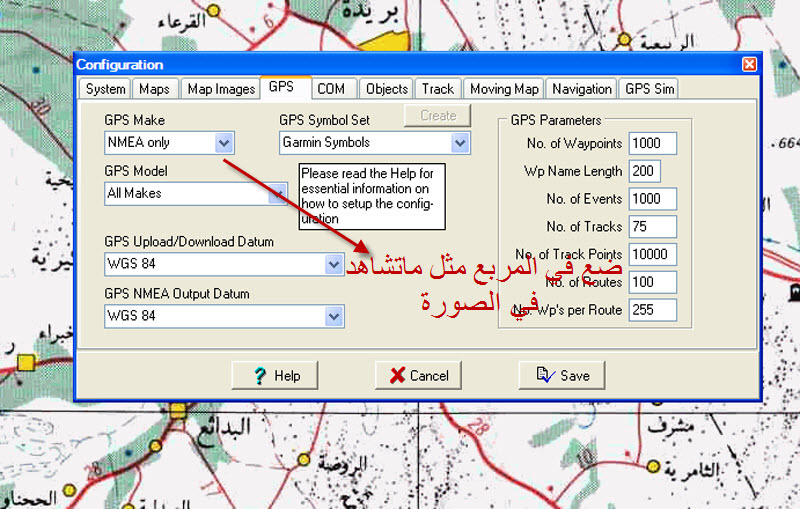Screen dimensions: 800x509
Task: Go to the Track tab
Action: point(438,89)
